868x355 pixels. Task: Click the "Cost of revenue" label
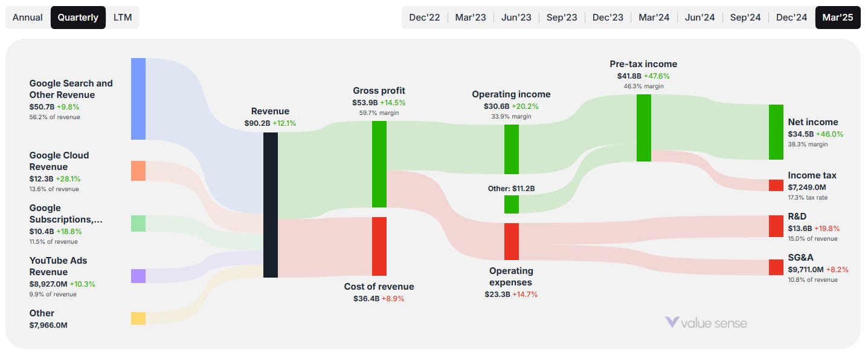point(379,287)
